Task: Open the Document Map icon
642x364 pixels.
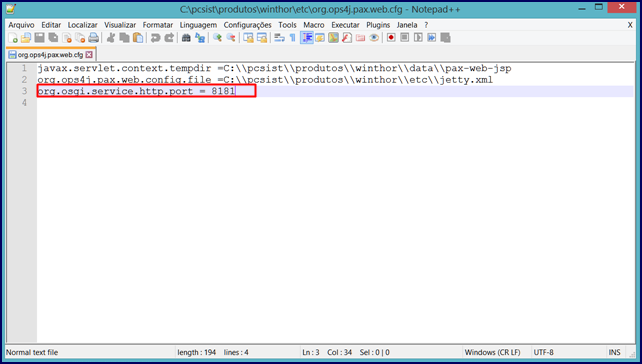Action: [333, 38]
